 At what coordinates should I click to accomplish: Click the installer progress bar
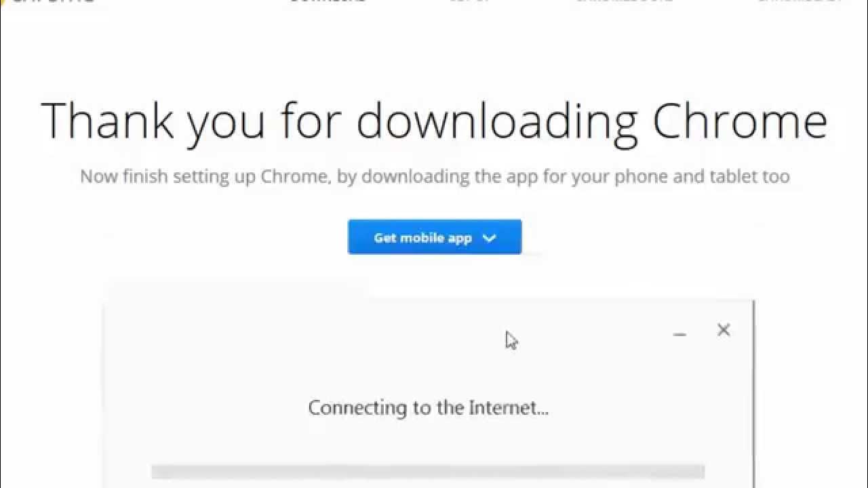click(x=427, y=472)
